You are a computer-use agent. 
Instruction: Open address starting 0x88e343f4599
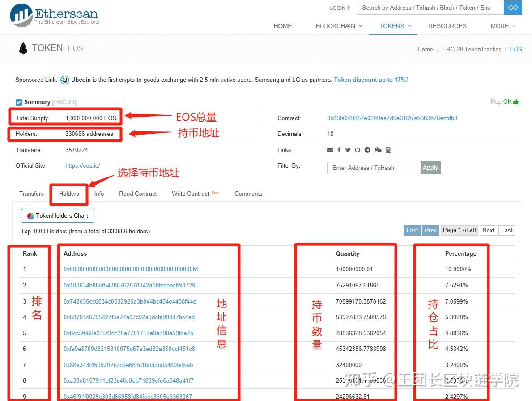pos(128,365)
